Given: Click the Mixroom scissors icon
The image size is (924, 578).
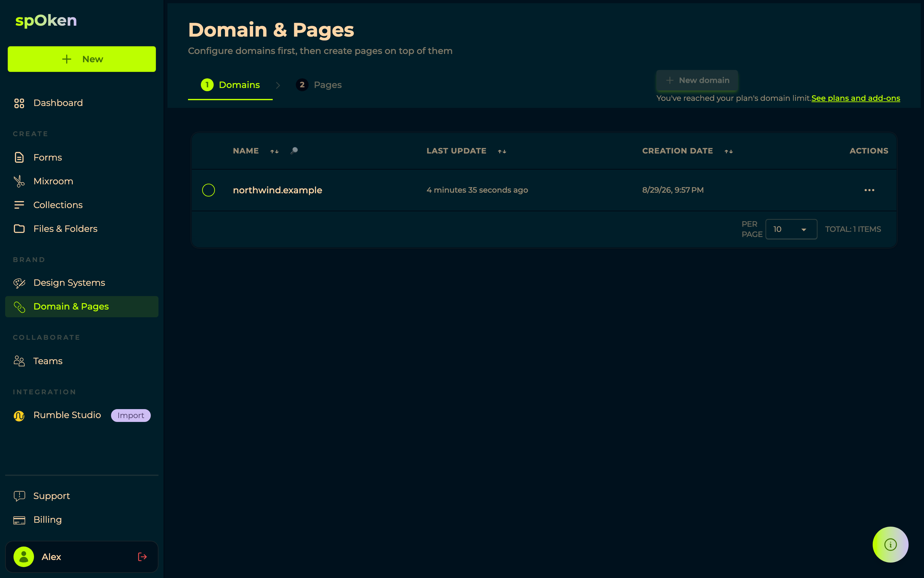Looking at the screenshot, I should [19, 181].
